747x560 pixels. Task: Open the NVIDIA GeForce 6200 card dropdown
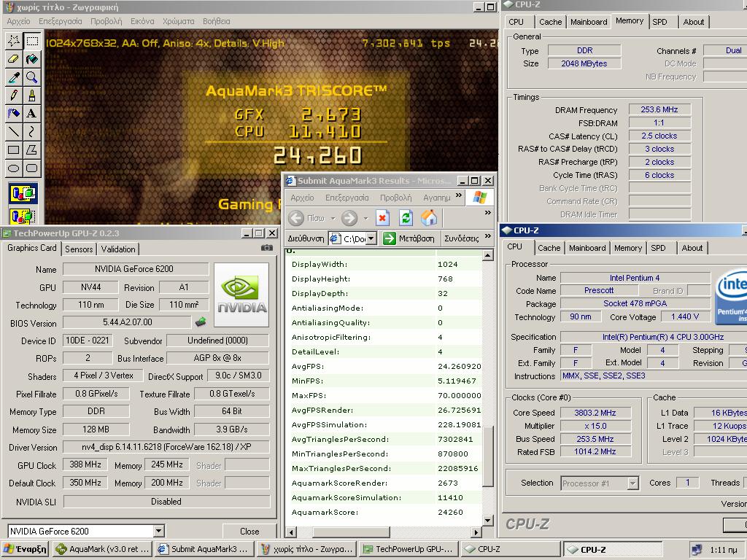click(159, 531)
